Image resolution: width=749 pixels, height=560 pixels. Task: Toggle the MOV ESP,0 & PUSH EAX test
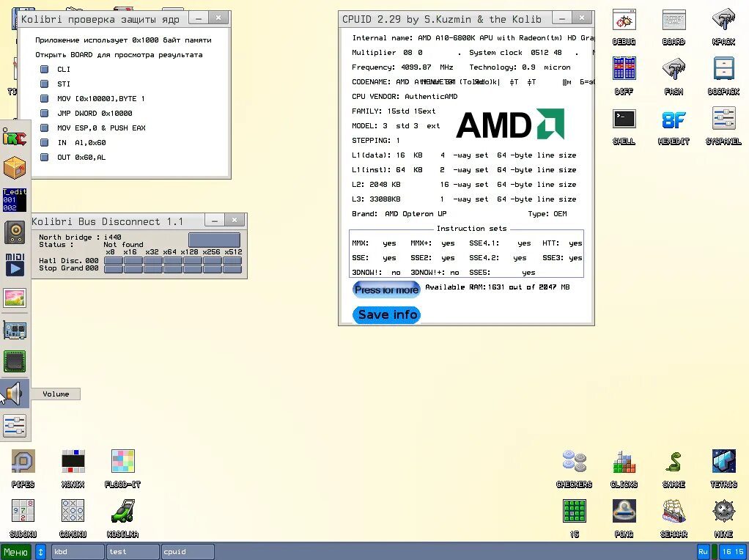[x=45, y=128]
